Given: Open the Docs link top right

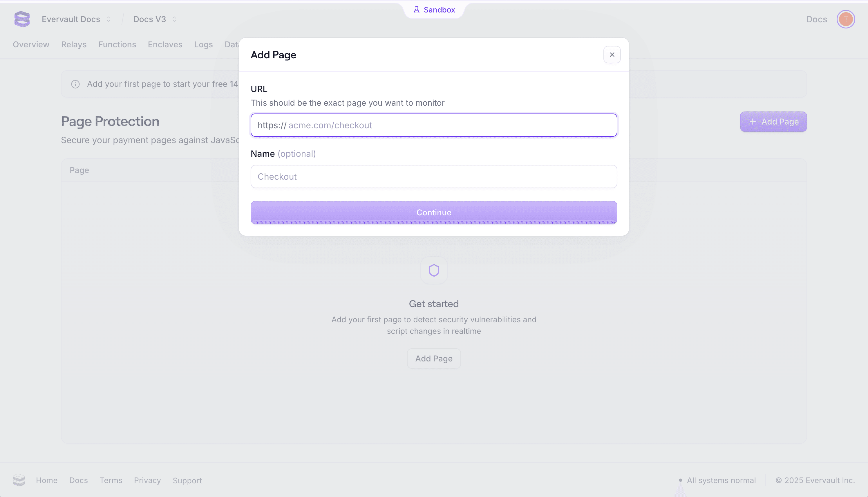Looking at the screenshot, I should pos(816,19).
